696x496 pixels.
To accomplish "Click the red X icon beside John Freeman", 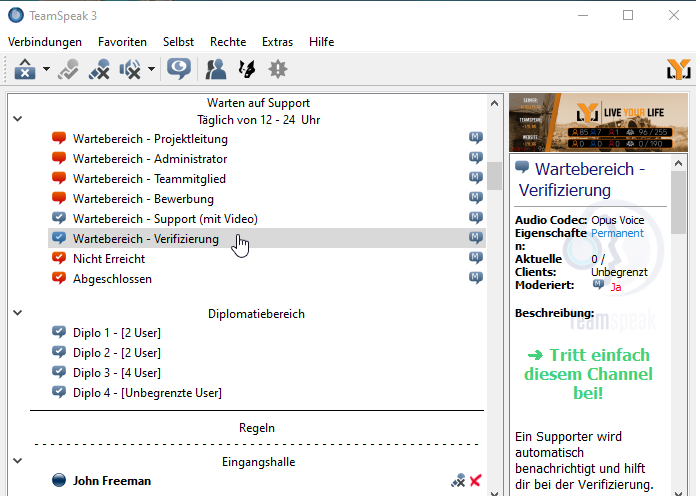I will [x=475, y=480].
